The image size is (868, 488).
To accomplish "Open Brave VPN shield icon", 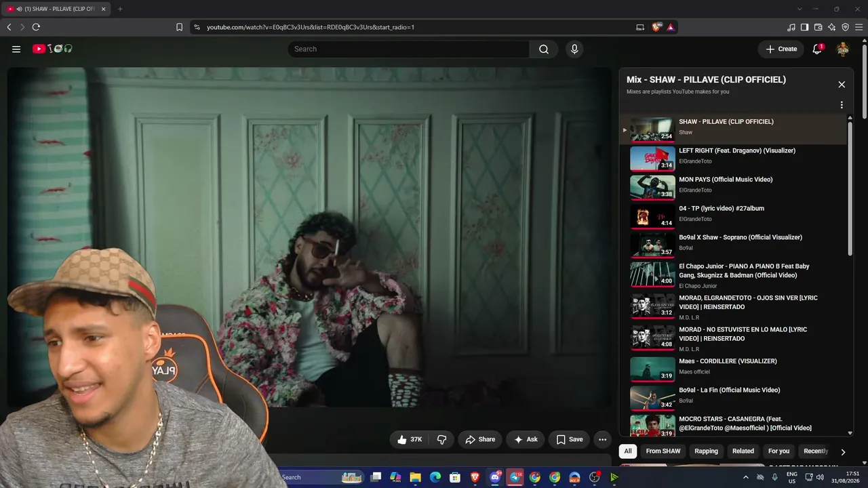I will pos(846,27).
